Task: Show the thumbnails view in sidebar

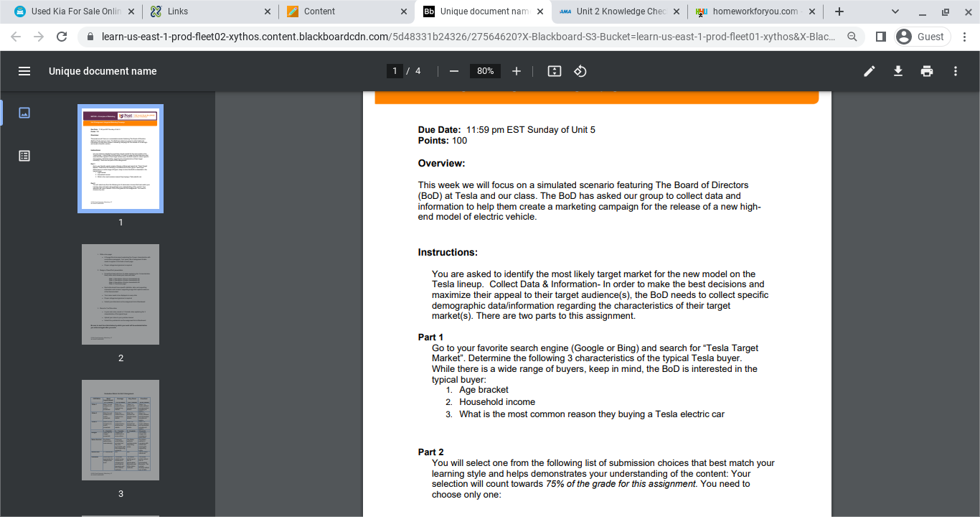Action: pos(24,113)
